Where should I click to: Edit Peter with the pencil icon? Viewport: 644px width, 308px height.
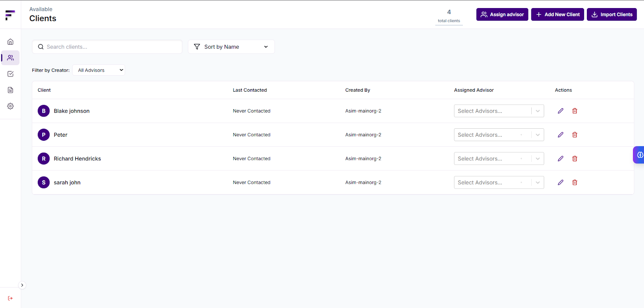(x=560, y=135)
